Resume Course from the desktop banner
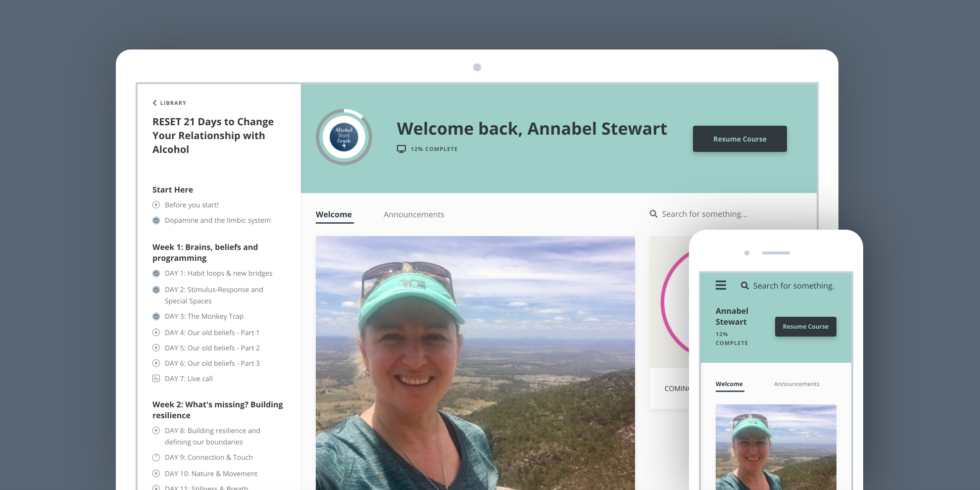Image resolution: width=980 pixels, height=490 pixels. click(x=740, y=139)
